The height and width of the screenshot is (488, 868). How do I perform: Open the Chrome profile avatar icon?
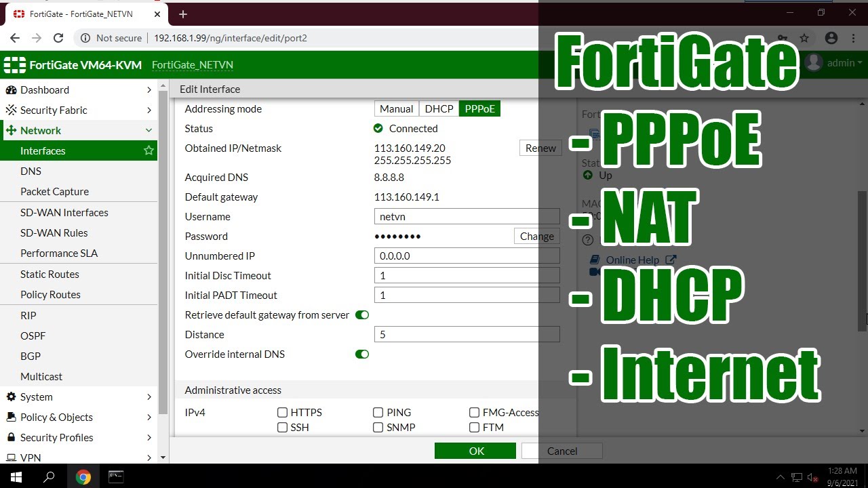[x=831, y=38]
